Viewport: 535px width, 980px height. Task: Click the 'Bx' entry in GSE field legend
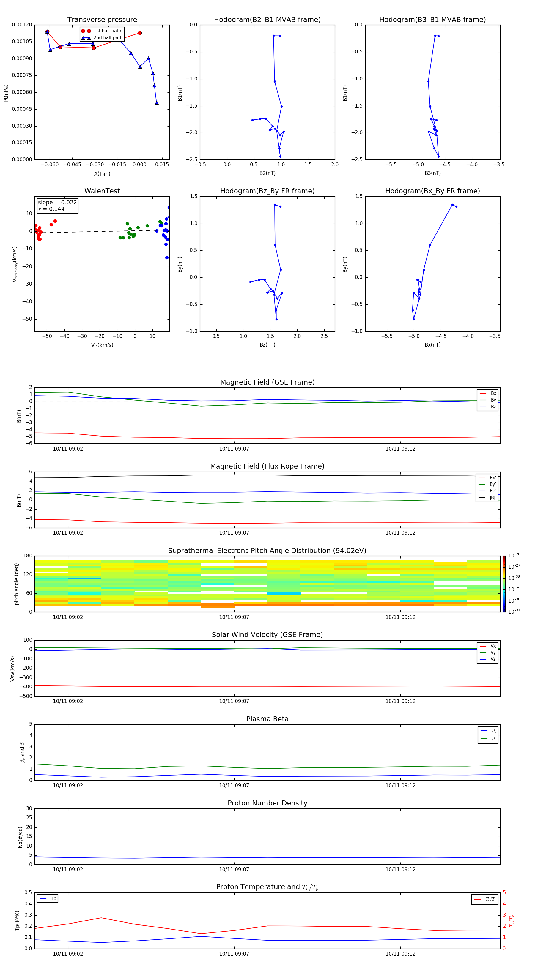click(x=488, y=394)
